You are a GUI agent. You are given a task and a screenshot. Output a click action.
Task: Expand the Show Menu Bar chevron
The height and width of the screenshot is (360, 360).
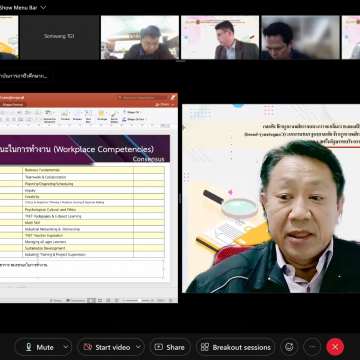[43, 8]
